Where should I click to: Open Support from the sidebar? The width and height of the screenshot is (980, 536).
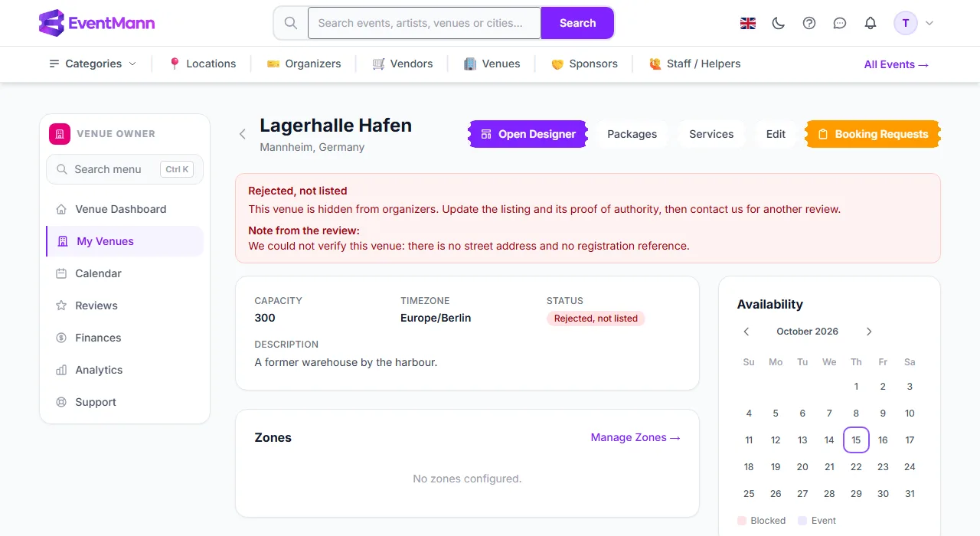(x=125, y=402)
